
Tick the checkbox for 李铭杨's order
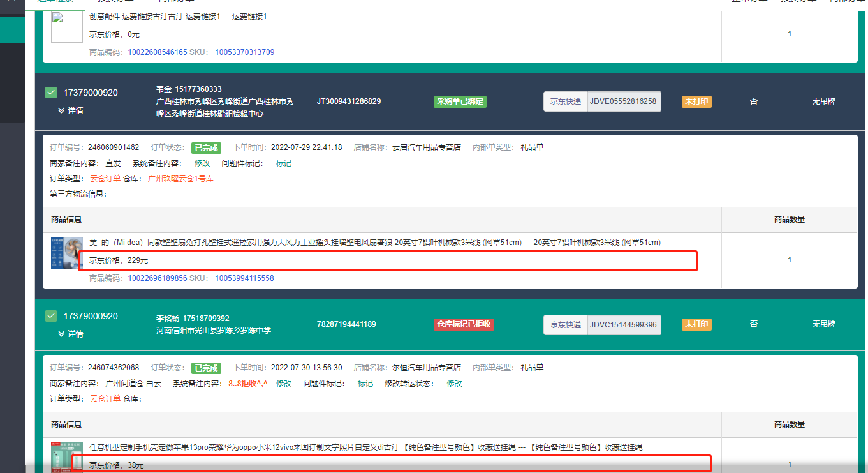click(52, 316)
